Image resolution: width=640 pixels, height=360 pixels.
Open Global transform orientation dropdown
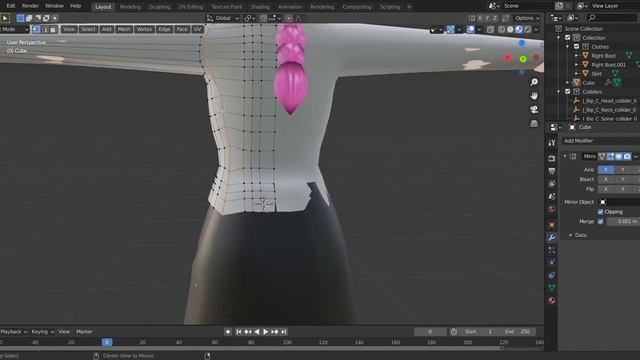coord(223,18)
